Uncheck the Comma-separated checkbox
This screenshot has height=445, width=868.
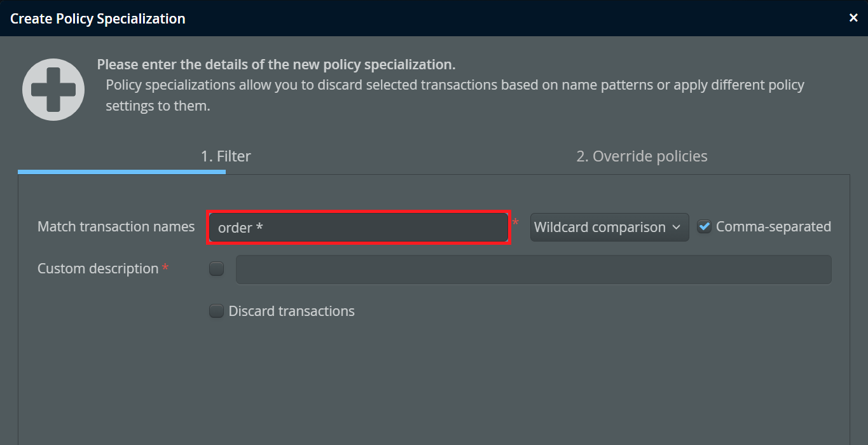click(704, 227)
